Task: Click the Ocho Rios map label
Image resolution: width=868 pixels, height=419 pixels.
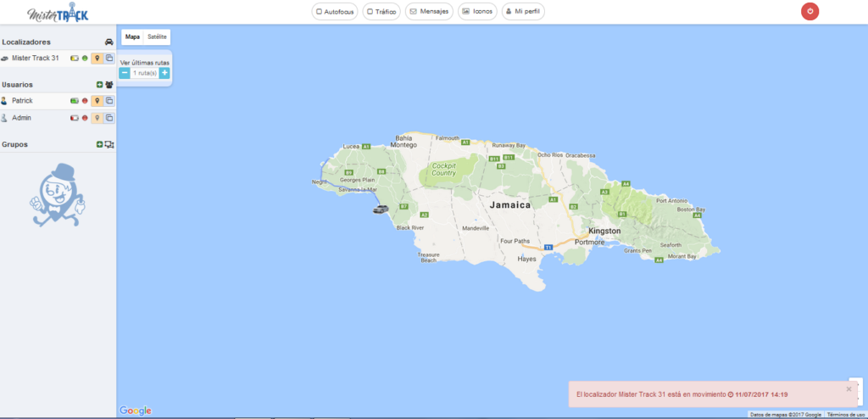Action: point(549,155)
